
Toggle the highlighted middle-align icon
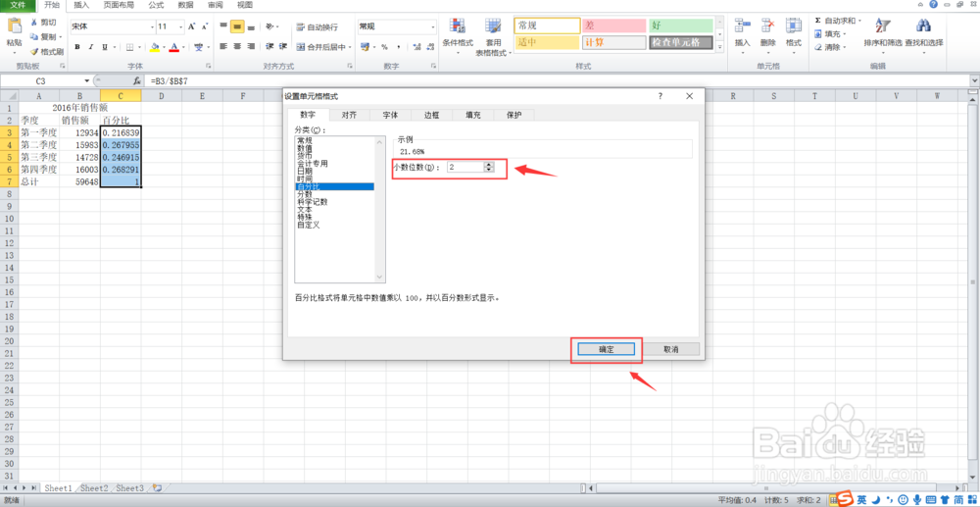coord(237,26)
